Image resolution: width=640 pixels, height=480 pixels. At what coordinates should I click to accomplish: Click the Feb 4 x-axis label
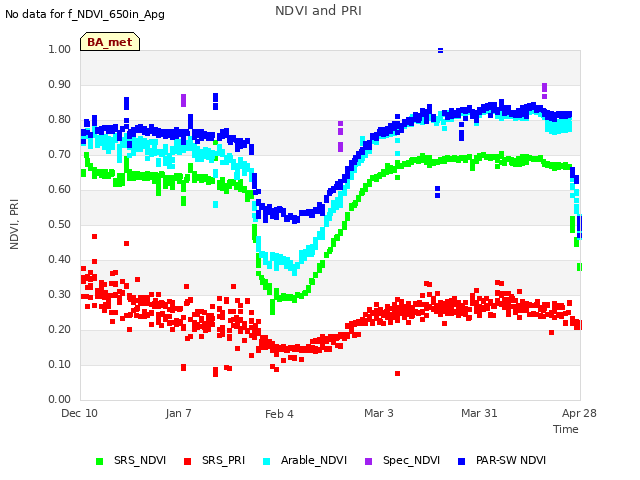coord(279,414)
